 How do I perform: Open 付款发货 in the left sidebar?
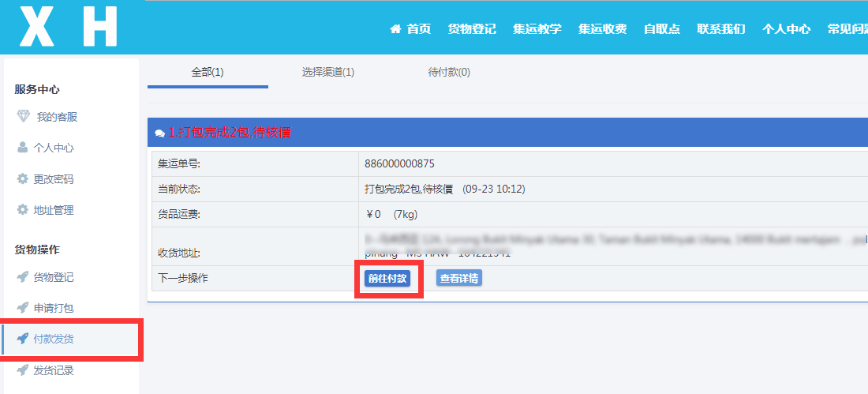point(54,340)
